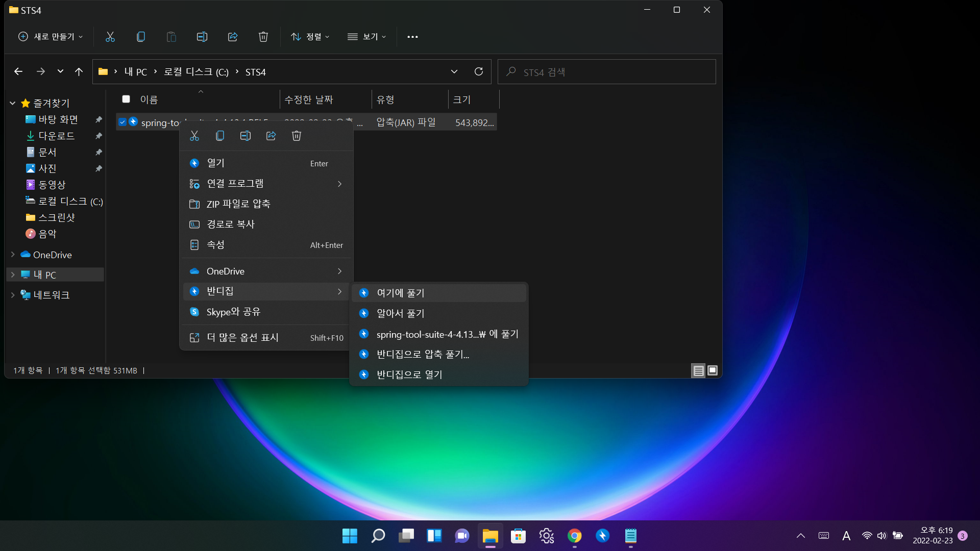Open address bar history dropdown chevron
The image size is (980, 551).
(x=454, y=72)
